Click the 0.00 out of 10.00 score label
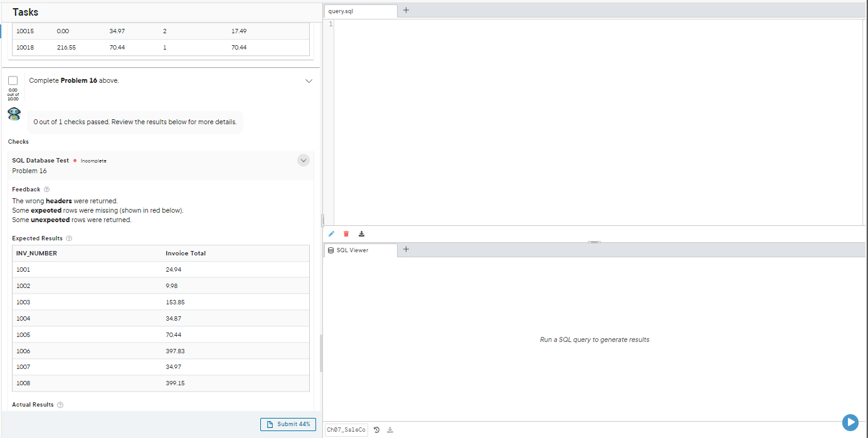The image size is (868, 438). tap(13, 94)
